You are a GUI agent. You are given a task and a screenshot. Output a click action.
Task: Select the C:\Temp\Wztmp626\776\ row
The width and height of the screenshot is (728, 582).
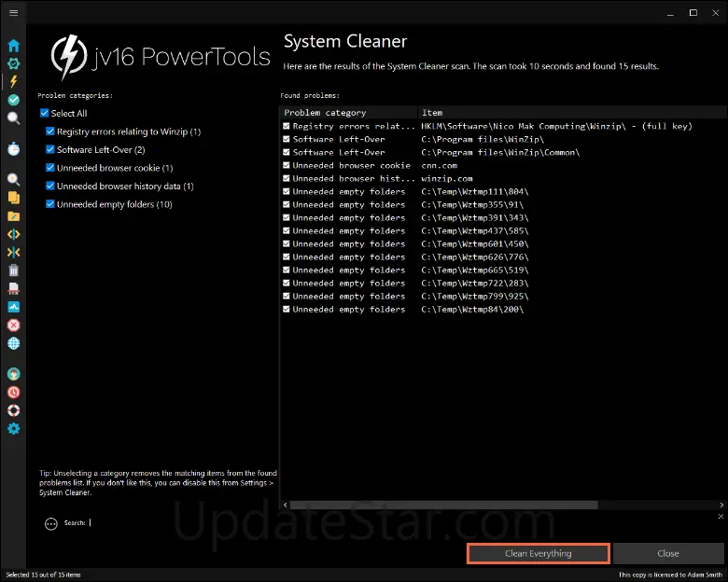point(503,256)
